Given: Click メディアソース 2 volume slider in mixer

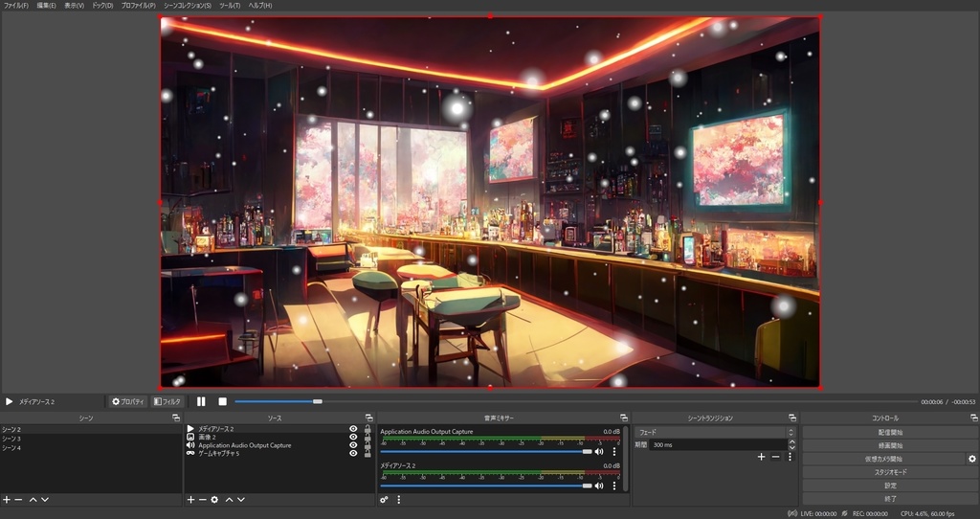Looking at the screenshot, I should (x=485, y=485).
